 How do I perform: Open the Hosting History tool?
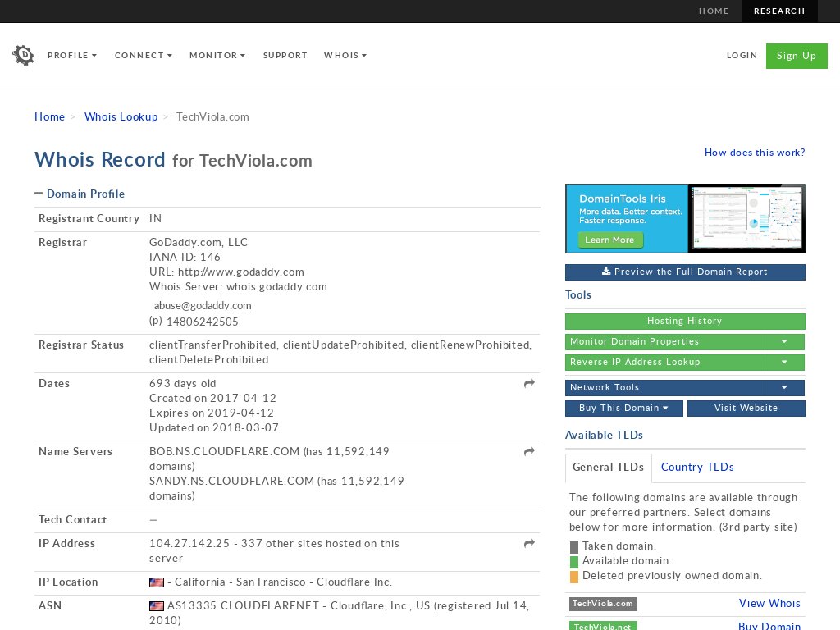[685, 322]
